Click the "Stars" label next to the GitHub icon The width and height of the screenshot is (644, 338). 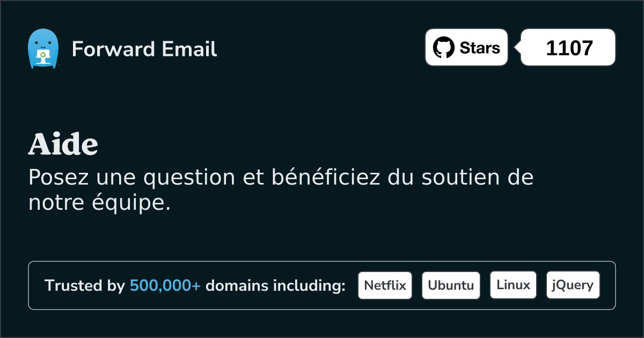tap(480, 48)
